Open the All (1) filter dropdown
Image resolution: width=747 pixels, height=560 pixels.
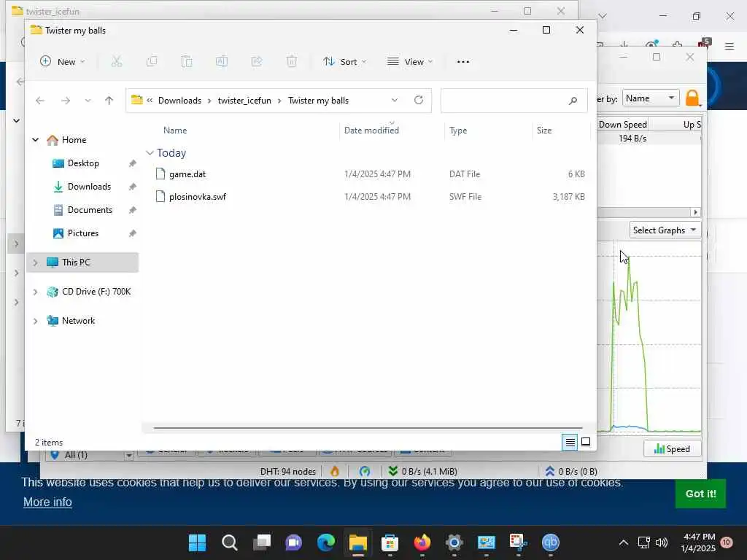[128, 456]
